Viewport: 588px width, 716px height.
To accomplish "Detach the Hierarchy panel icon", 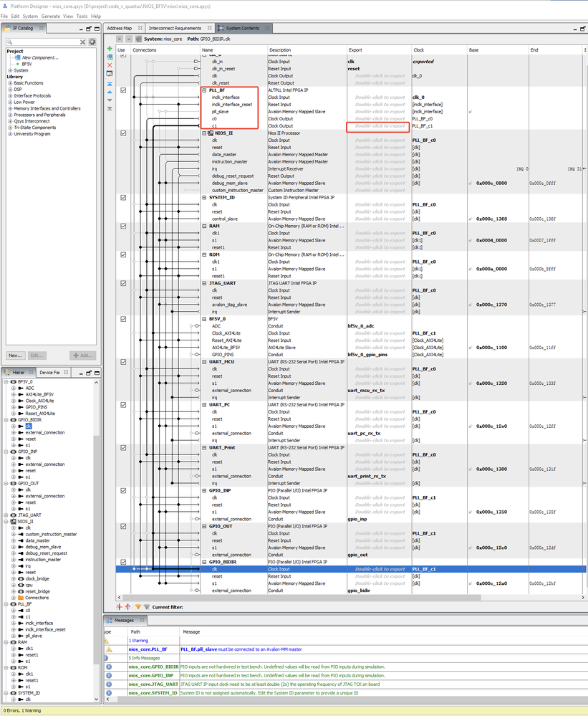I will pos(89,373).
